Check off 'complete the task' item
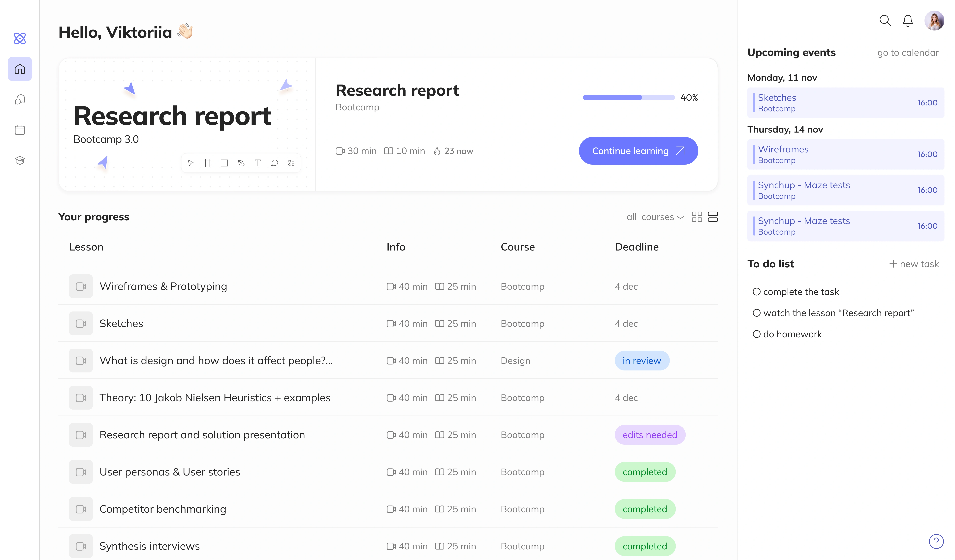This screenshot has height=560, width=955. [756, 292]
